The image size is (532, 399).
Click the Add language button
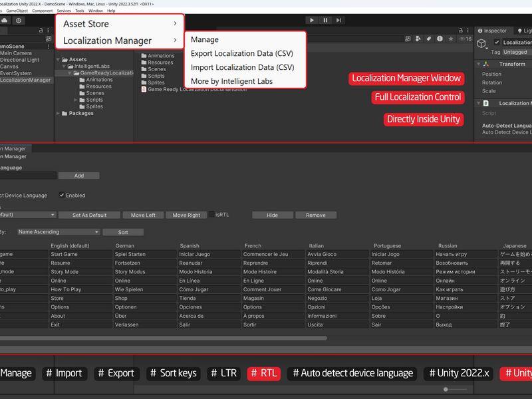(x=79, y=176)
